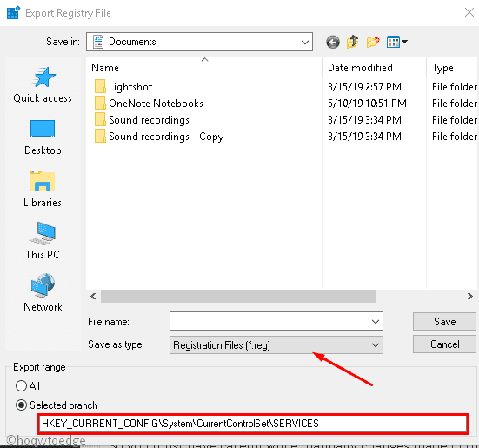Go up one folder level
Viewport: 479px width, 448px height.
point(353,42)
